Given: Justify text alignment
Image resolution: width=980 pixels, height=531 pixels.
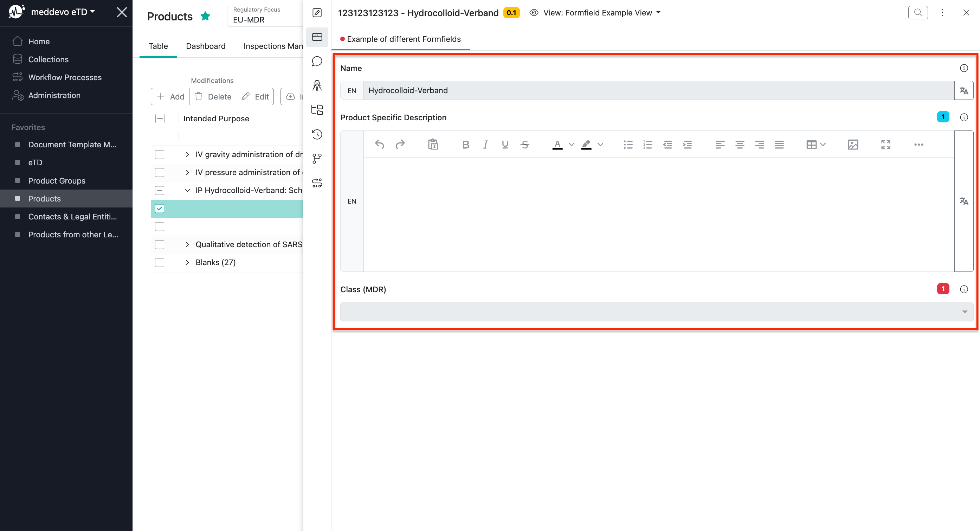Looking at the screenshot, I should click(x=779, y=145).
